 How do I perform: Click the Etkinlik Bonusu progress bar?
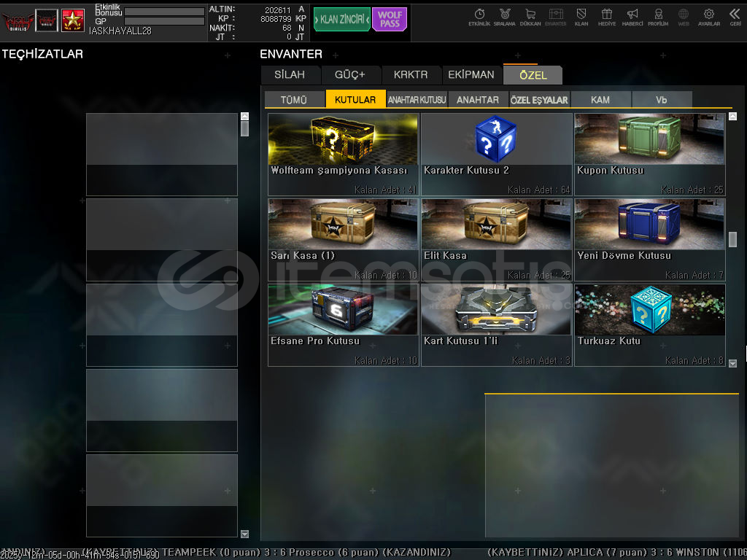click(x=164, y=12)
